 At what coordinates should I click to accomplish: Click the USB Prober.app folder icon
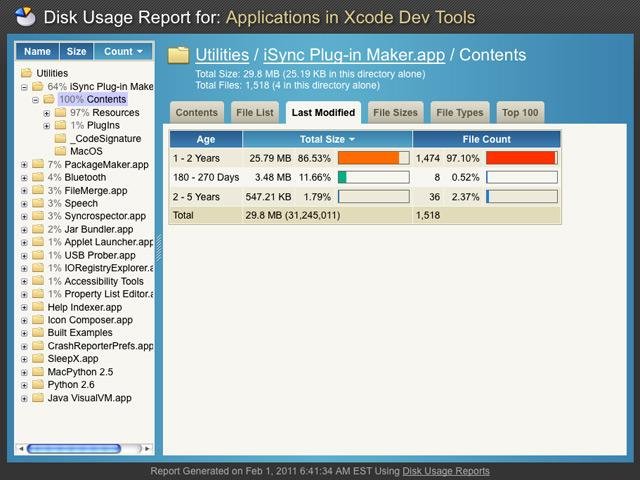(38, 255)
